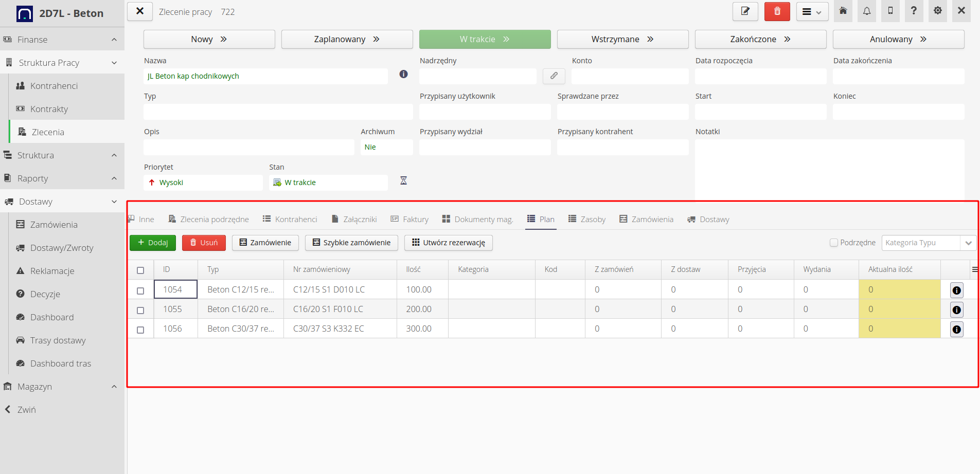Click the question mark help icon
Viewport: 980px width, 474px height.
click(914, 11)
